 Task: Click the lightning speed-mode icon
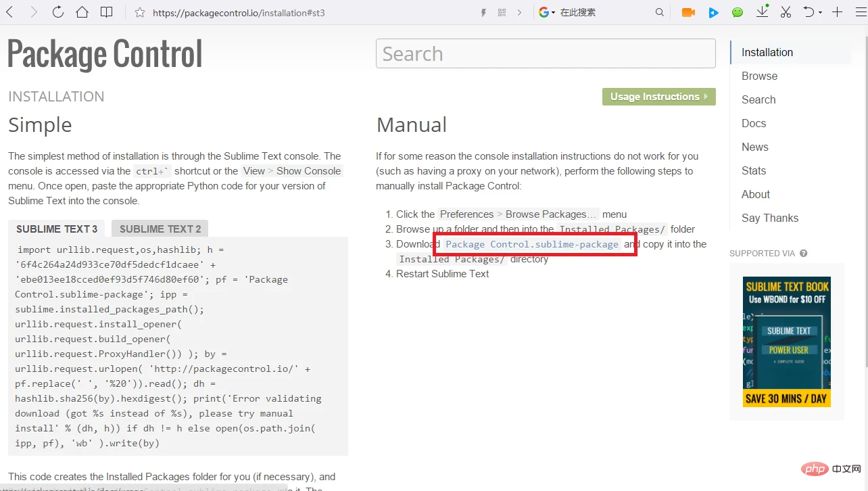click(x=483, y=13)
